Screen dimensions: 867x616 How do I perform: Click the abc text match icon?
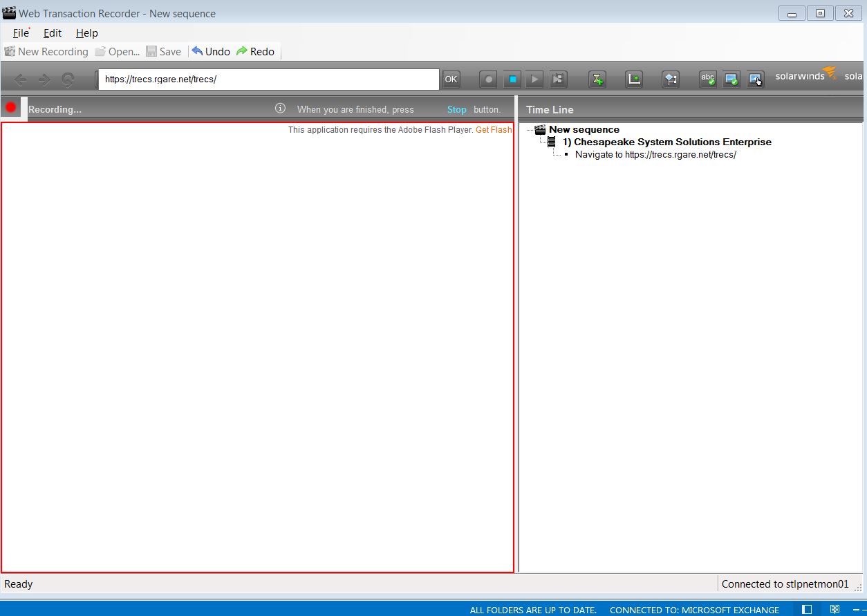click(707, 80)
